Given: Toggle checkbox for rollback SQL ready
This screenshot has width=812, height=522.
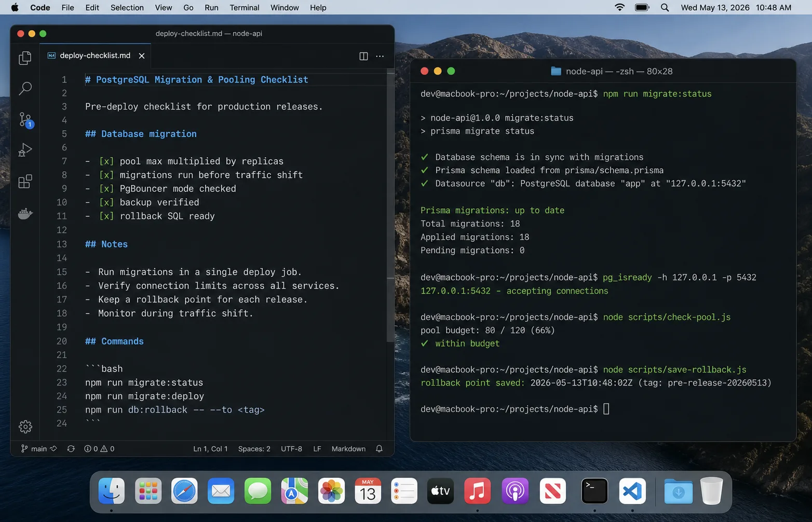Looking at the screenshot, I should [x=106, y=216].
